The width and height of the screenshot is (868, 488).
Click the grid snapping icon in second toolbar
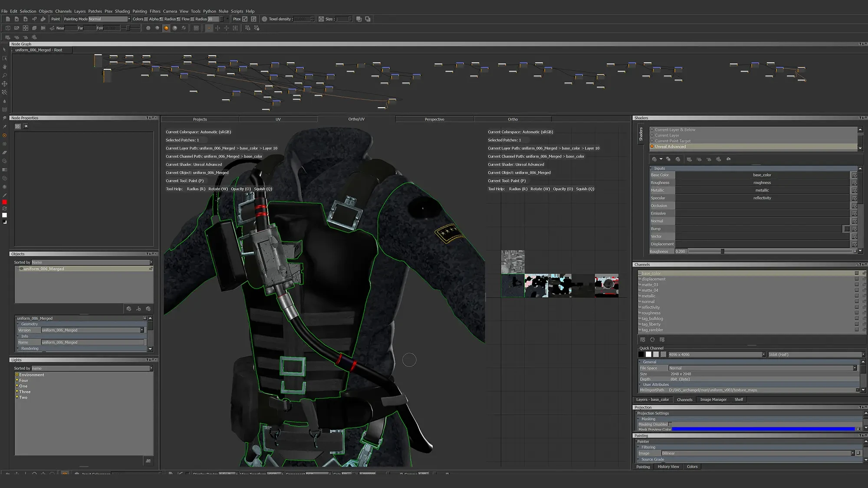coord(235,28)
